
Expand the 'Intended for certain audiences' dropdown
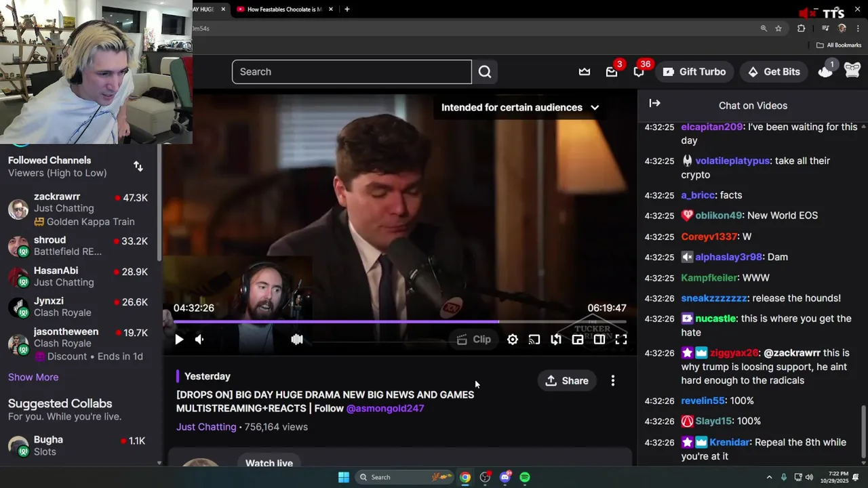521,107
